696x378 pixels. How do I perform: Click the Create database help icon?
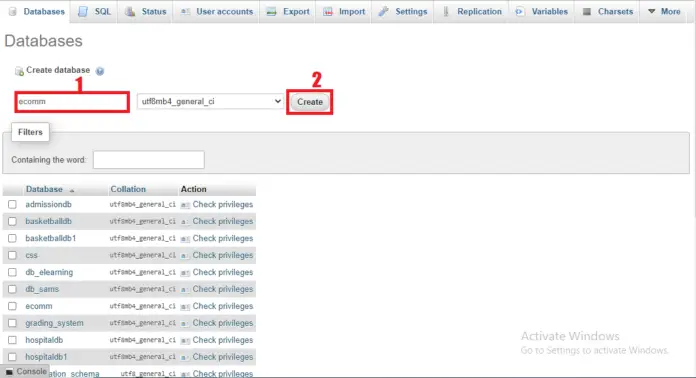[100, 71]
